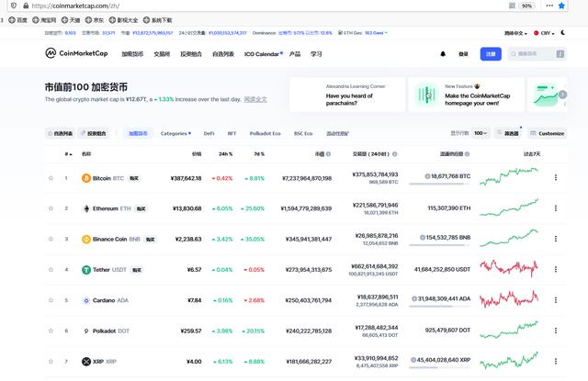This screenshot has width=588, height=381.
Task: Open the 学习 menu
Action: [316, 54]
